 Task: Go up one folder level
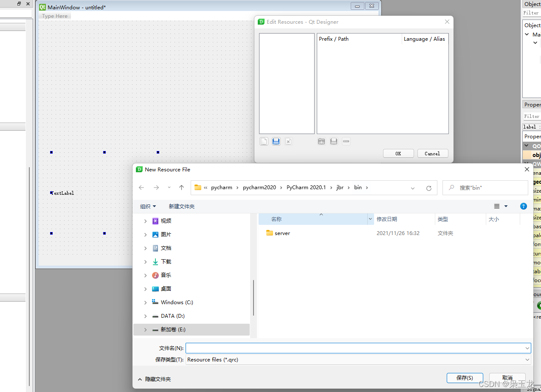[x=182, y=188]
